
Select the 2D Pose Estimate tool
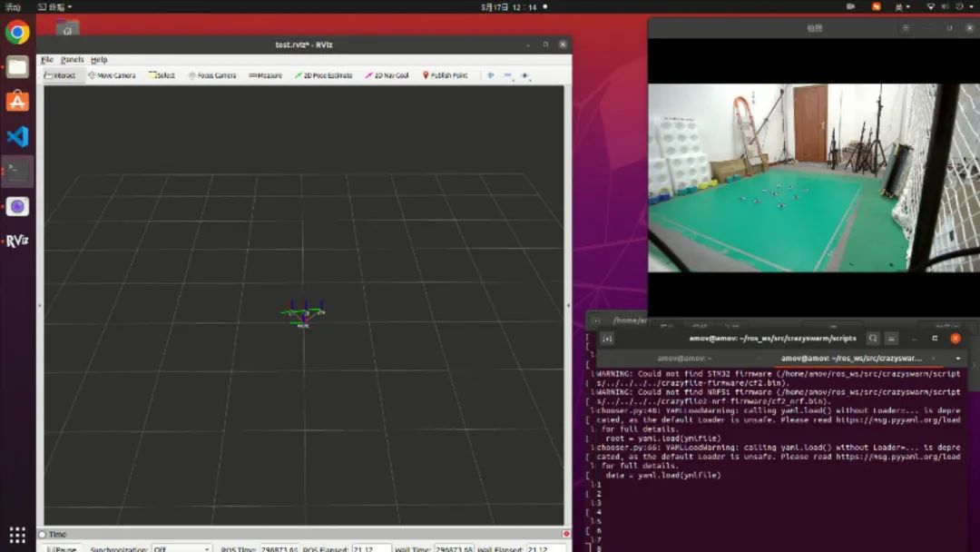pyautogui.click(x=324, y=75)
